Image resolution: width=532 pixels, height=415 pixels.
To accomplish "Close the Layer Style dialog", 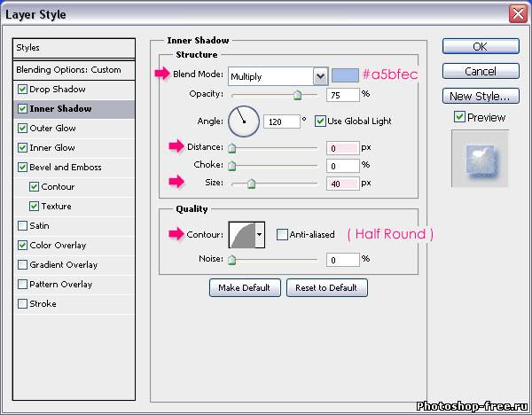I will (517, 13).
